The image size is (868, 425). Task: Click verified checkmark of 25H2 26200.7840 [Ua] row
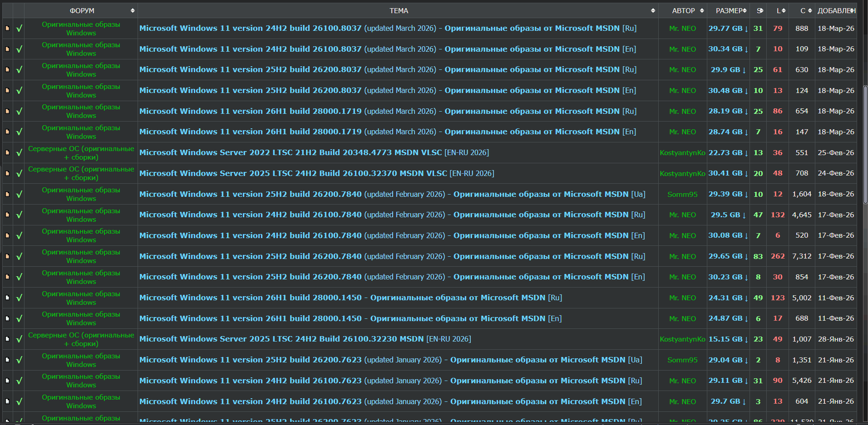tap(19, 194)
